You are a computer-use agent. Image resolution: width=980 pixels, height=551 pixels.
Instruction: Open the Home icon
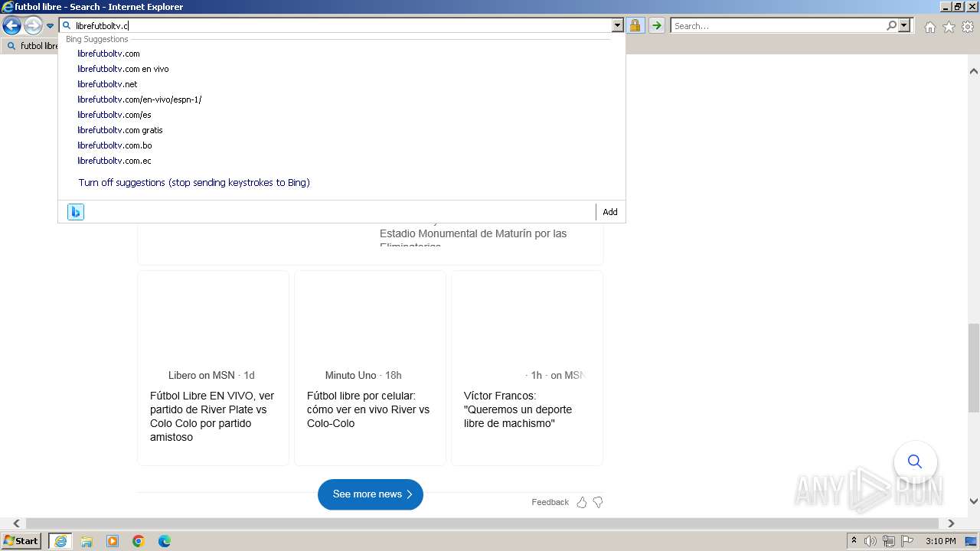point(929,27)
